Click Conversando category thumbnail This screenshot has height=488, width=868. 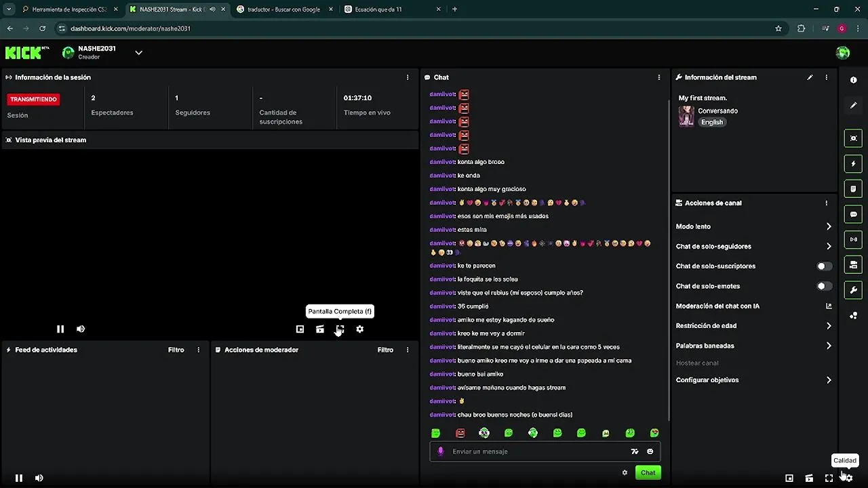point(686,116)
